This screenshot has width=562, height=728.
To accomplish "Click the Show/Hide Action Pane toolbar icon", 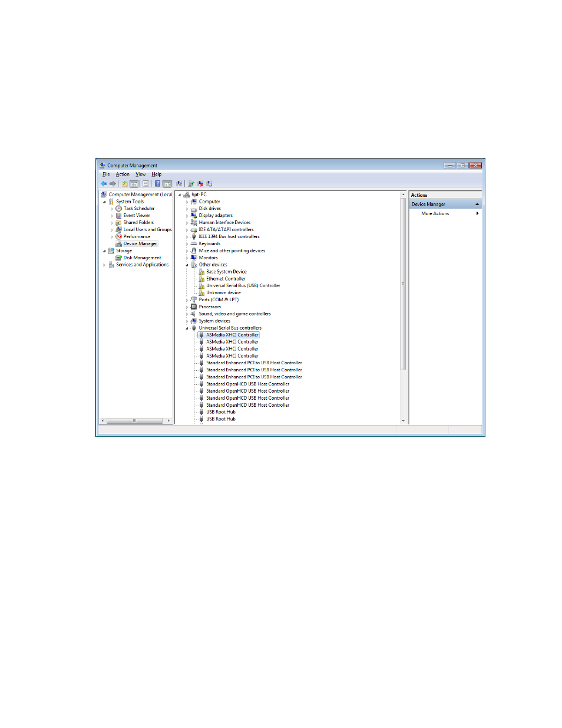I will coord(167,183).
